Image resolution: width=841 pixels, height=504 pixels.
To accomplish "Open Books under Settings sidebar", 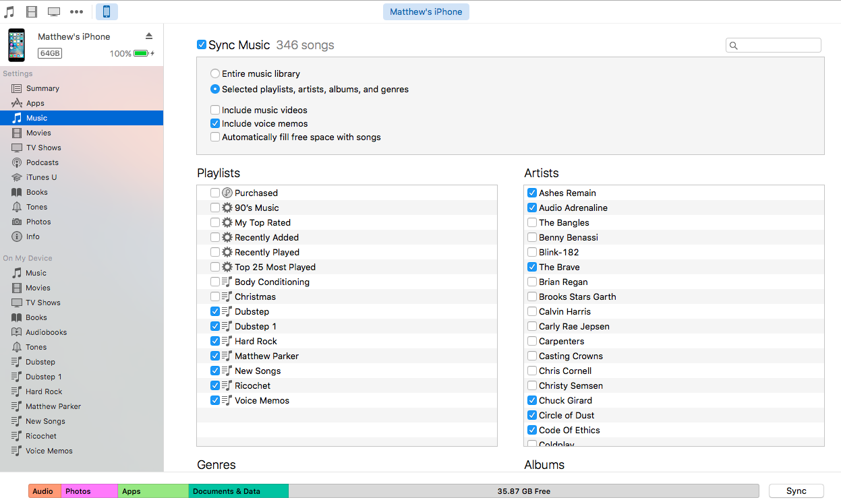I will [x=82, y=192].
